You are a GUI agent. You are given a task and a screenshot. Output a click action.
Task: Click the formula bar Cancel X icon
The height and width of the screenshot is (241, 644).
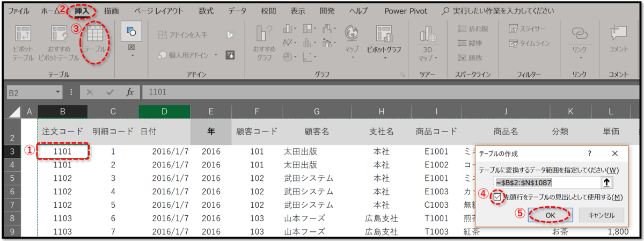point(90,92)
